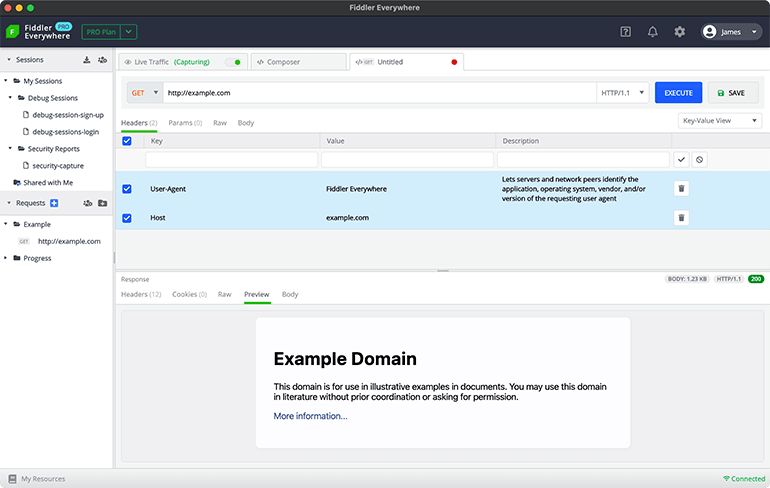Open the settings gear icon
Viewport: 770px width, 488px height.
679,32
